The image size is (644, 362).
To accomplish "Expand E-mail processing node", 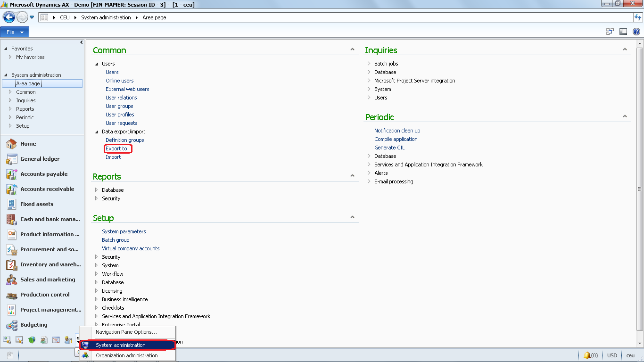I will pos(369,181).
